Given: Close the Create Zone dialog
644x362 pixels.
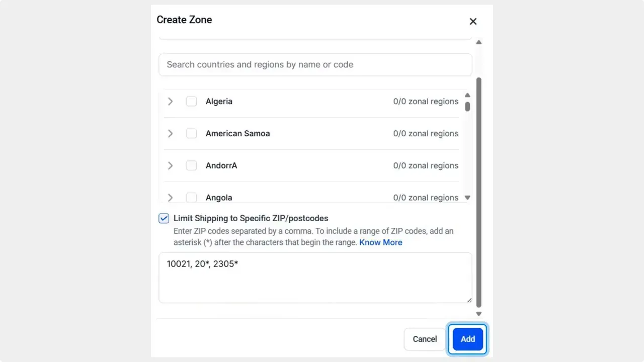Looking at the screenshot, I should (x=472, y=21).
